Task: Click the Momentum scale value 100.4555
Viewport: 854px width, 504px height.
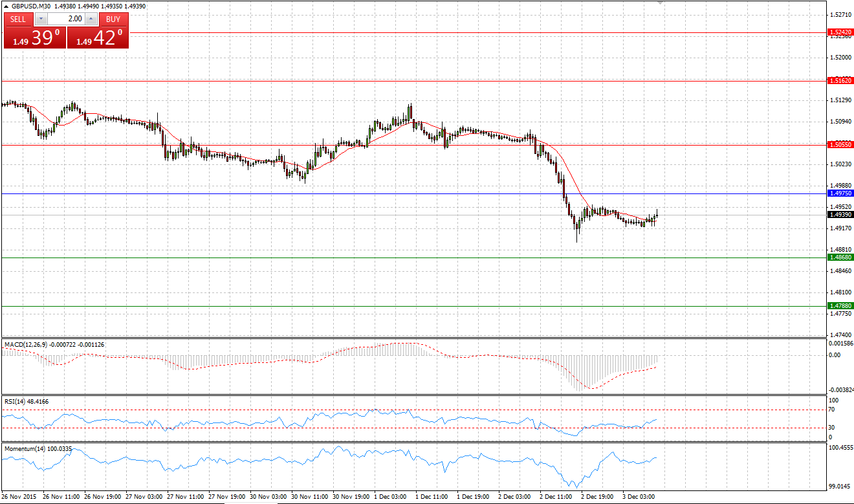Action: coord(840,448)
